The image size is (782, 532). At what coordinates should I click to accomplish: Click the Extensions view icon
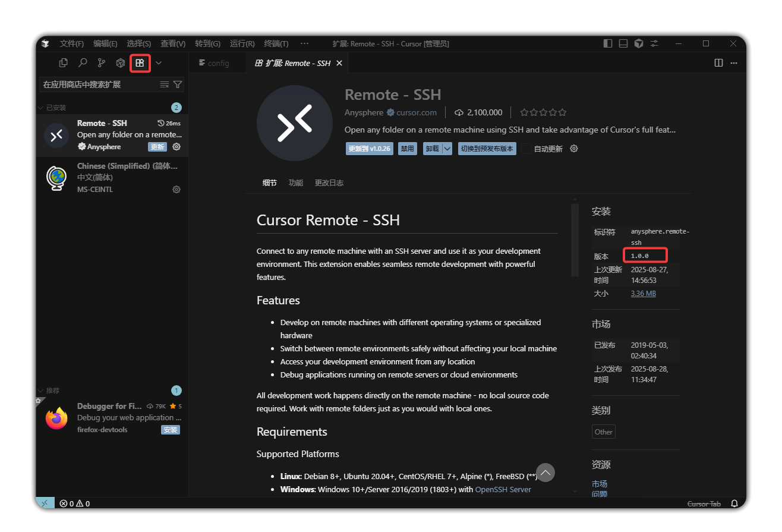[140, 62]
